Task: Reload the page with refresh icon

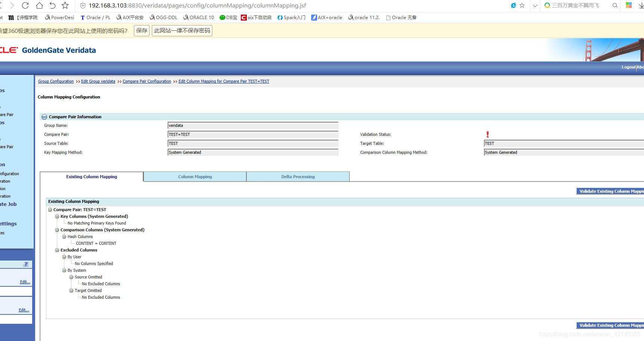Action: click(25, 5)
